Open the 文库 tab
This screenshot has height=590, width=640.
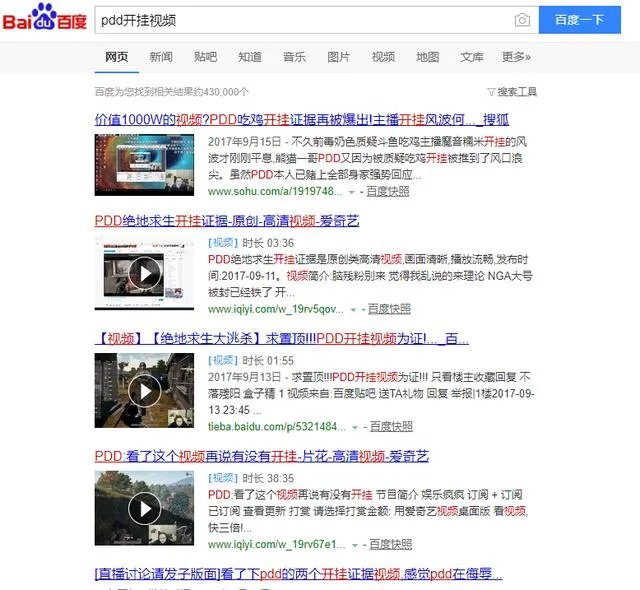[472, 57]
